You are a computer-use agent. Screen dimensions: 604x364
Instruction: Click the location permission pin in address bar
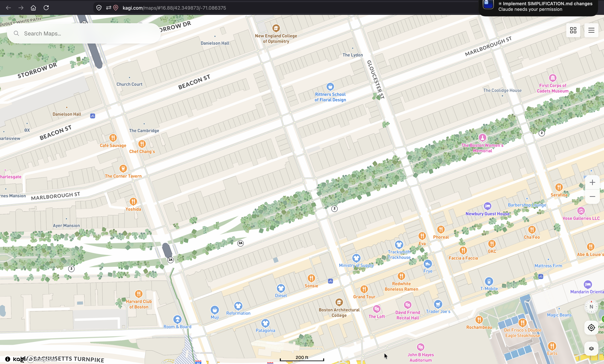(116, 8)
